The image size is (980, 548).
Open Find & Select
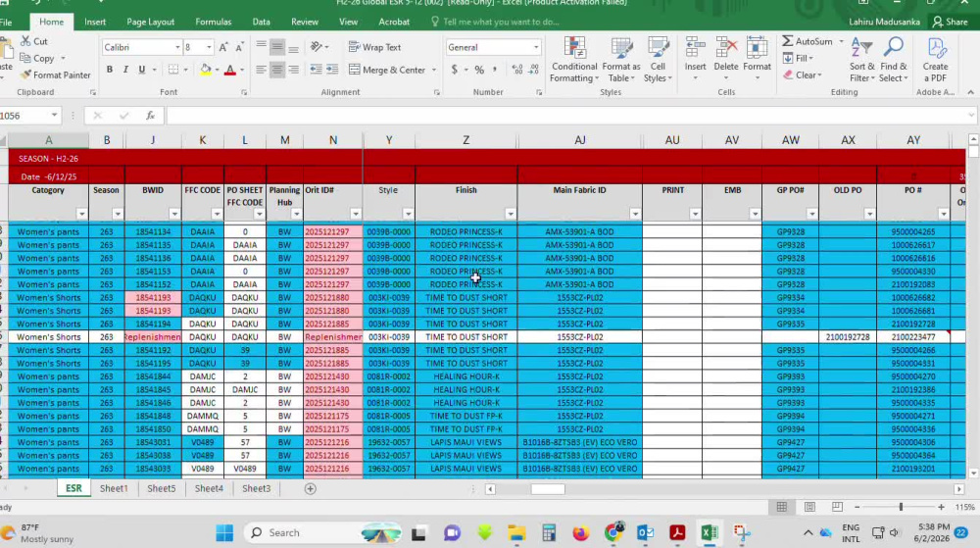coord(894,60)
